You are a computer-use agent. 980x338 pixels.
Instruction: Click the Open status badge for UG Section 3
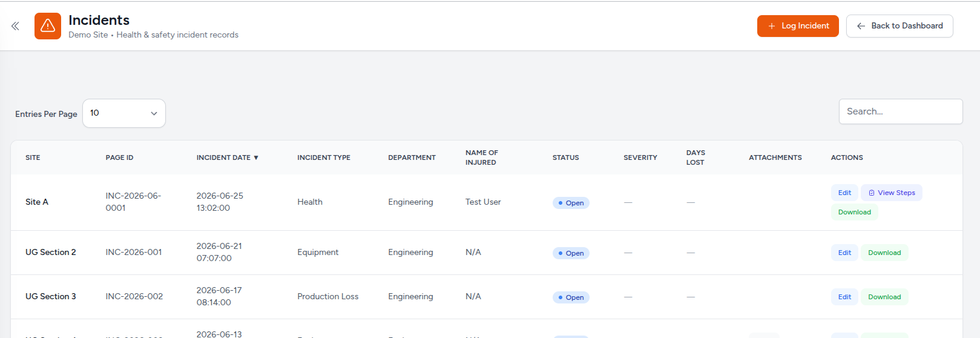coord(571,297)
